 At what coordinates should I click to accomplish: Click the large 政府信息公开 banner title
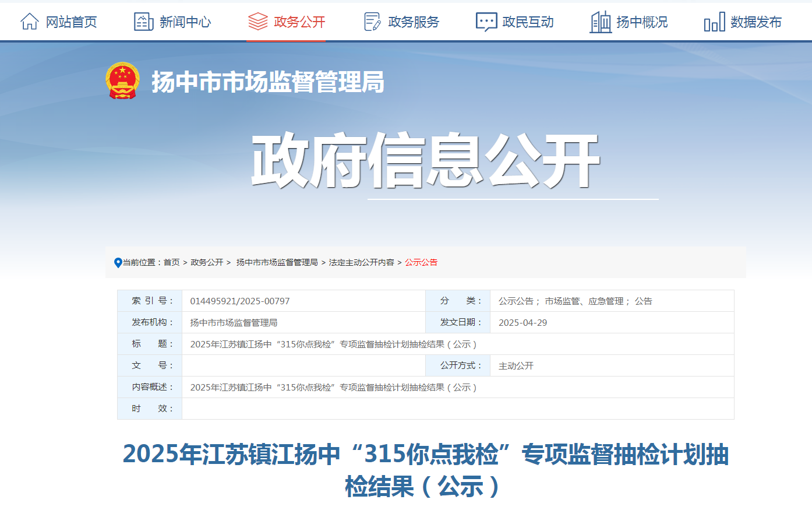[x=425, y=160]
